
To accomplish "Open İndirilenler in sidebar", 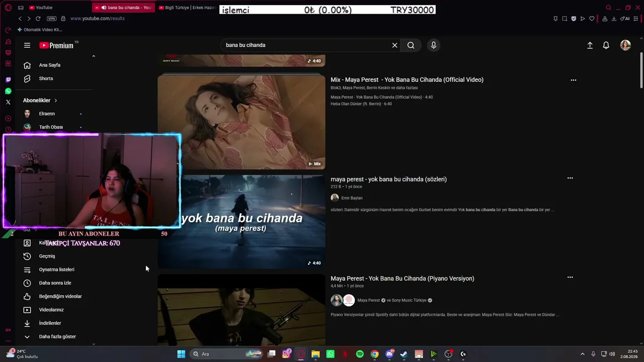I will click(54, 323).
